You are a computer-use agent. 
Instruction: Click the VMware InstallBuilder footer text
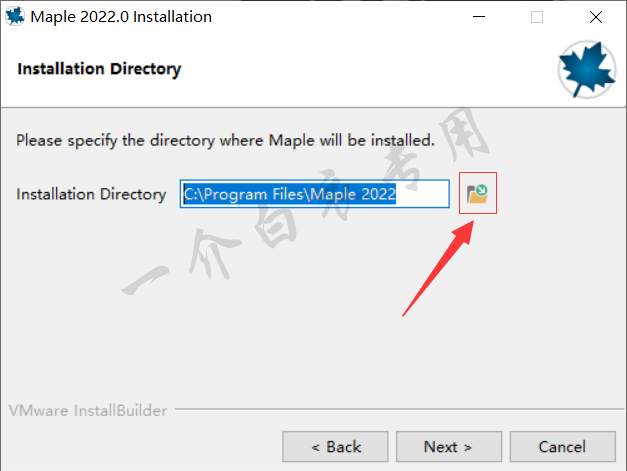[x=88, y=411]
